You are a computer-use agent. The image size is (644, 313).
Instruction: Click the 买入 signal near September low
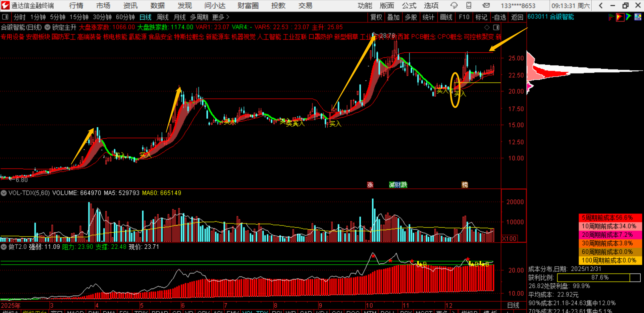tap(335, 124)
